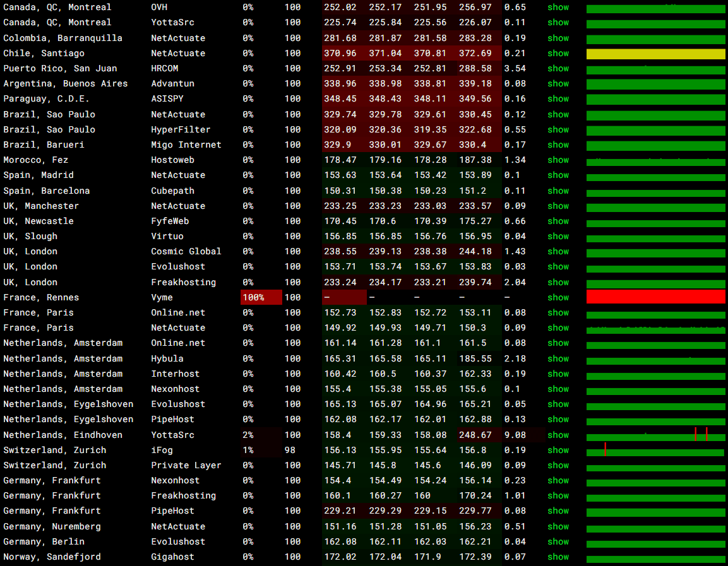Click graph bar for France Paris NetActuate

[655, 330]
